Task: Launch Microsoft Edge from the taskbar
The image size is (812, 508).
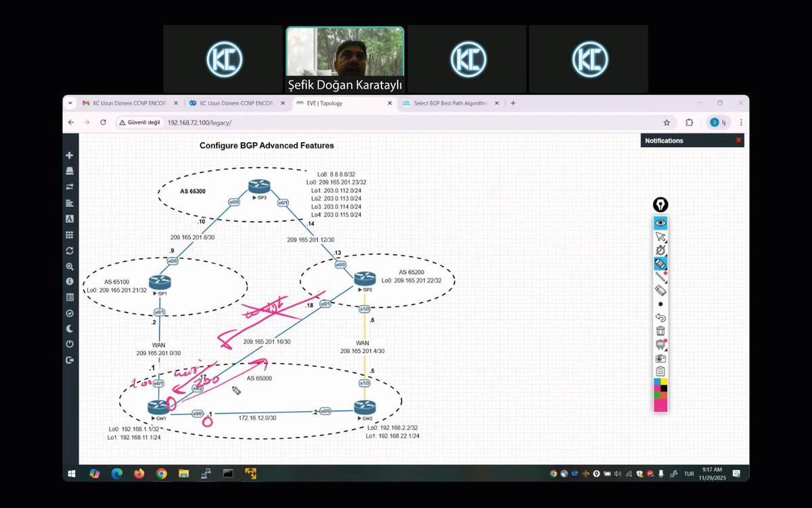Action: 116,473
